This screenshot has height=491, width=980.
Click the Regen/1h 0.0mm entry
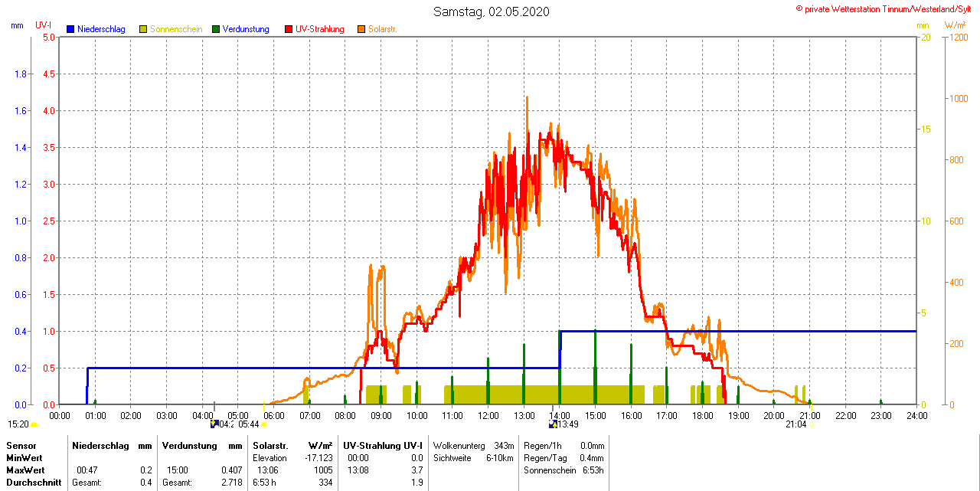(x=564, y=445)
